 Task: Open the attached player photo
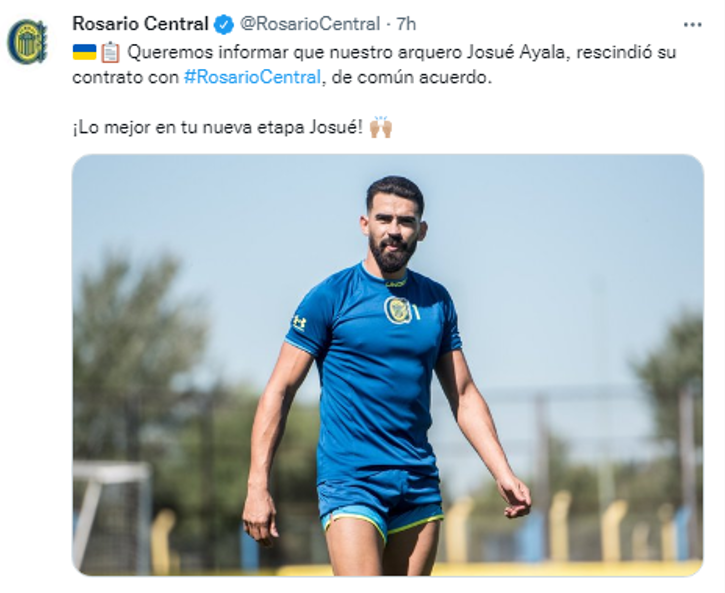click(387, 365)
